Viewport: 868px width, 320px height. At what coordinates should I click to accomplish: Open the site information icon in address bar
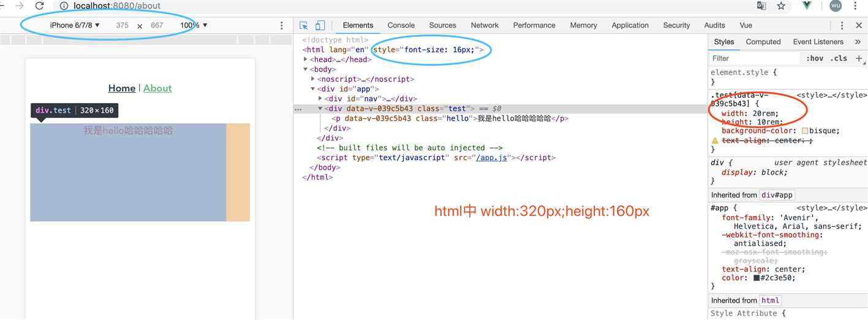[x=64, y=6]
